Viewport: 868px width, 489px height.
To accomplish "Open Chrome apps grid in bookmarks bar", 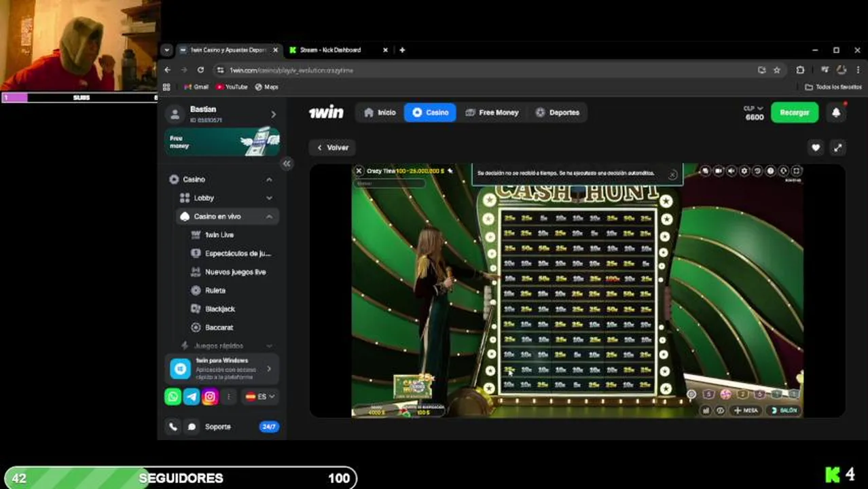I will (x=166, y=87).
